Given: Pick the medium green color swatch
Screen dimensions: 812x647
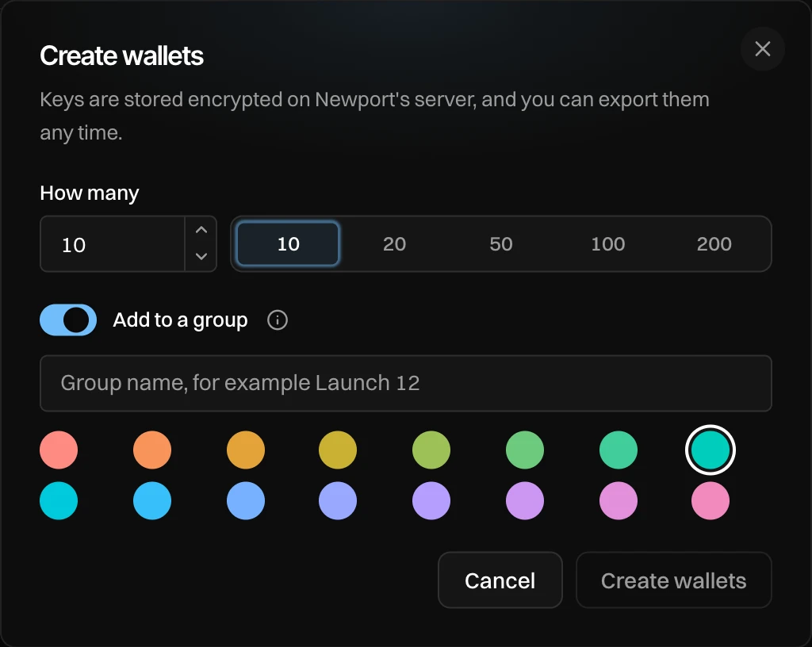Looking at the screenshot, I should tap(525, 450).
